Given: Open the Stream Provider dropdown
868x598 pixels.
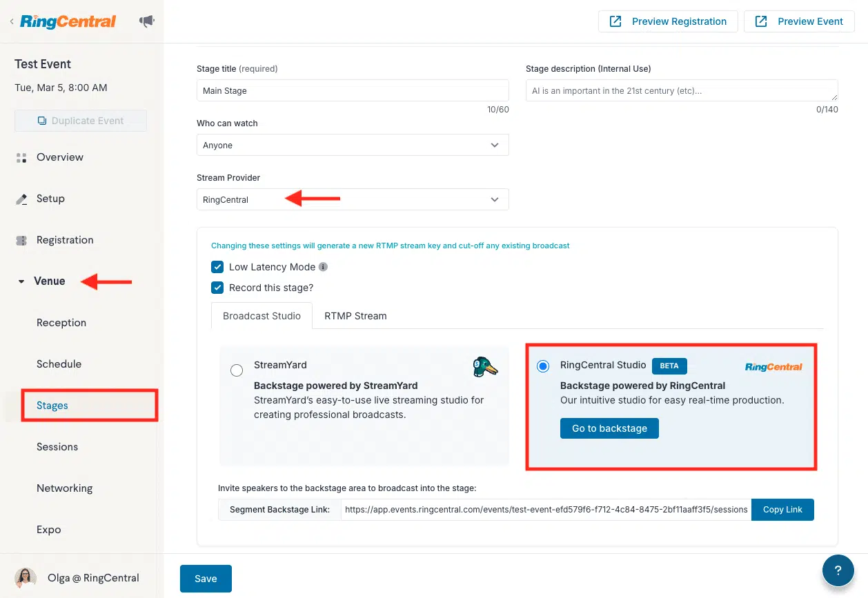Looking at the screenshot, I should pyautogui.click(x=353, y=199).
